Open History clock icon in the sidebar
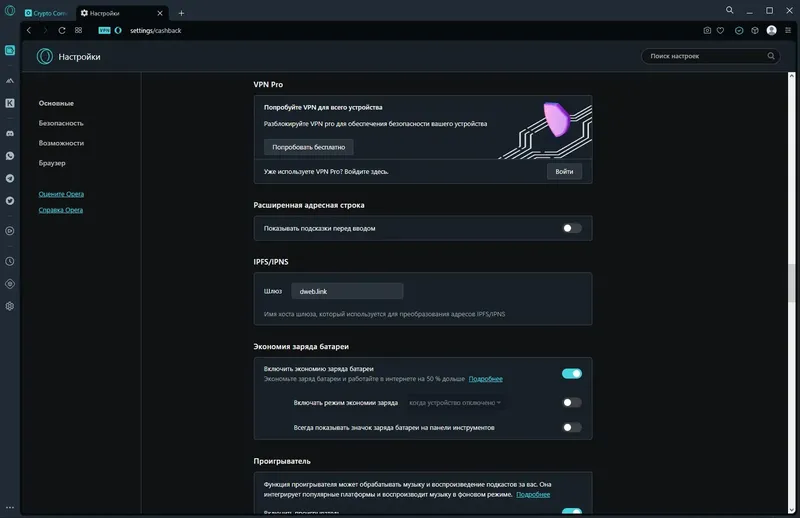Screen dimensions: 800x518 [10, 261]
